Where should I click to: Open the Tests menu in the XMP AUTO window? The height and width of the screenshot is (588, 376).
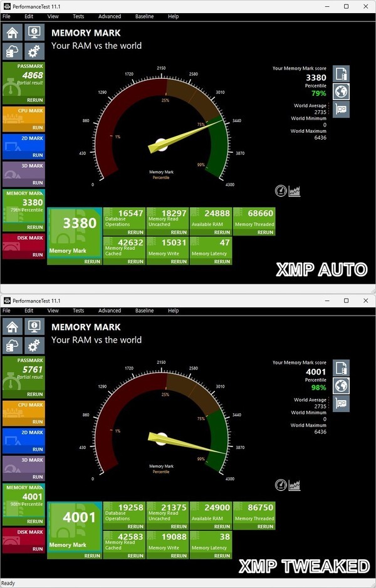coord(78,16)
